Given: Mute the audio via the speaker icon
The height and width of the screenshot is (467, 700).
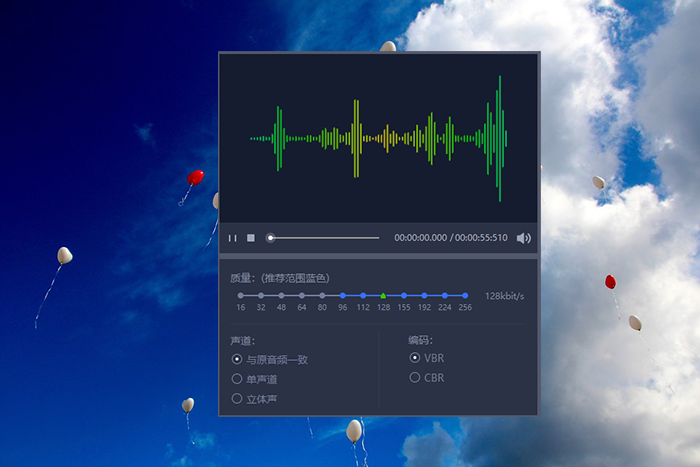Looking at the screenshot, I should pyautogui.click(x=524, y=238).
